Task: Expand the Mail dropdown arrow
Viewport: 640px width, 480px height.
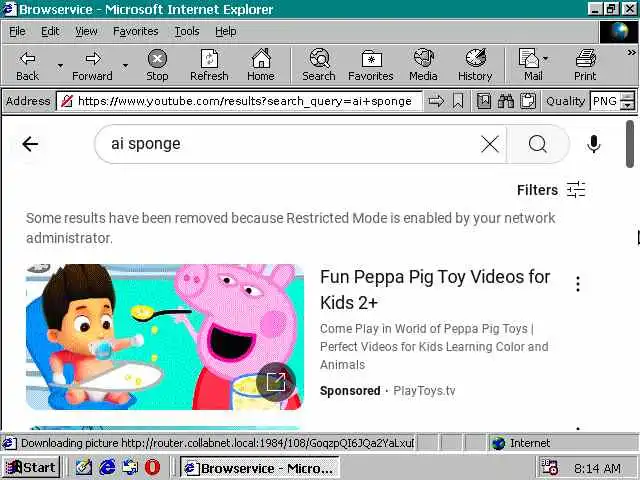Action: (546, 60)
